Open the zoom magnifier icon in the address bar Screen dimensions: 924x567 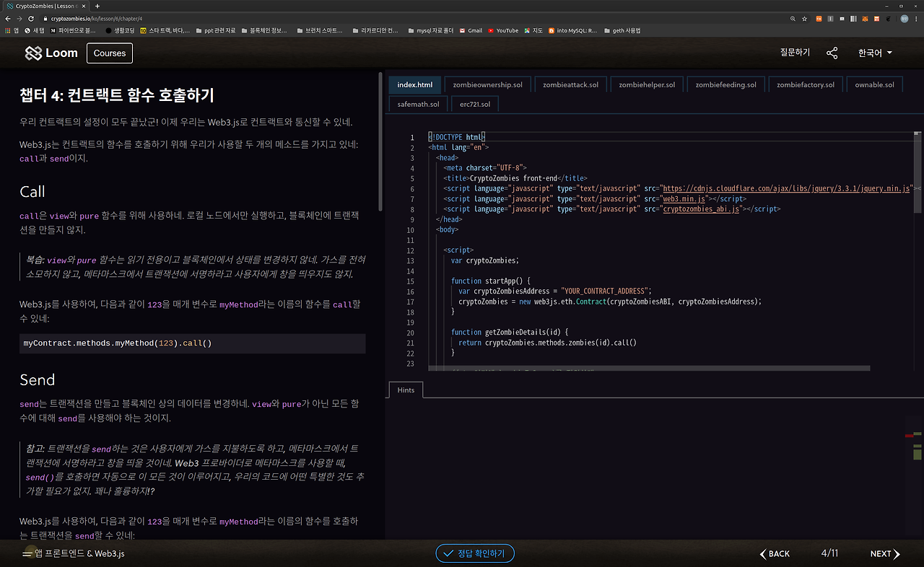793,18
